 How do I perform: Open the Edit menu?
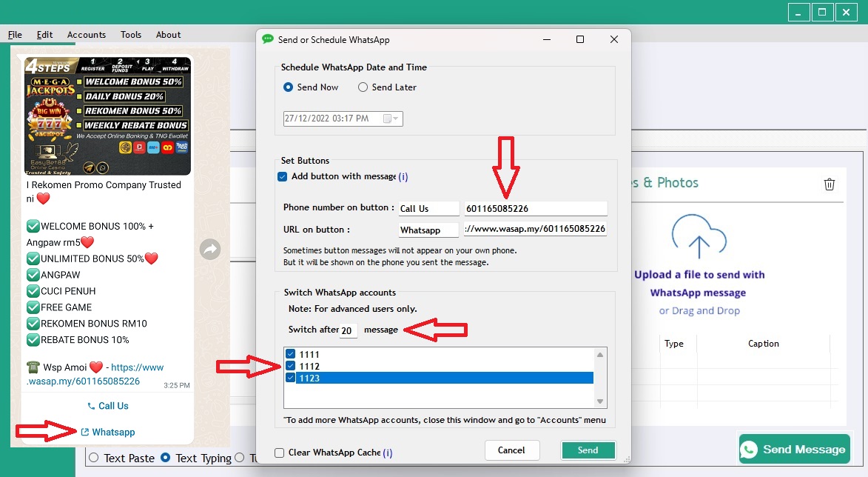pyautogui.click(x=45, y=34)
